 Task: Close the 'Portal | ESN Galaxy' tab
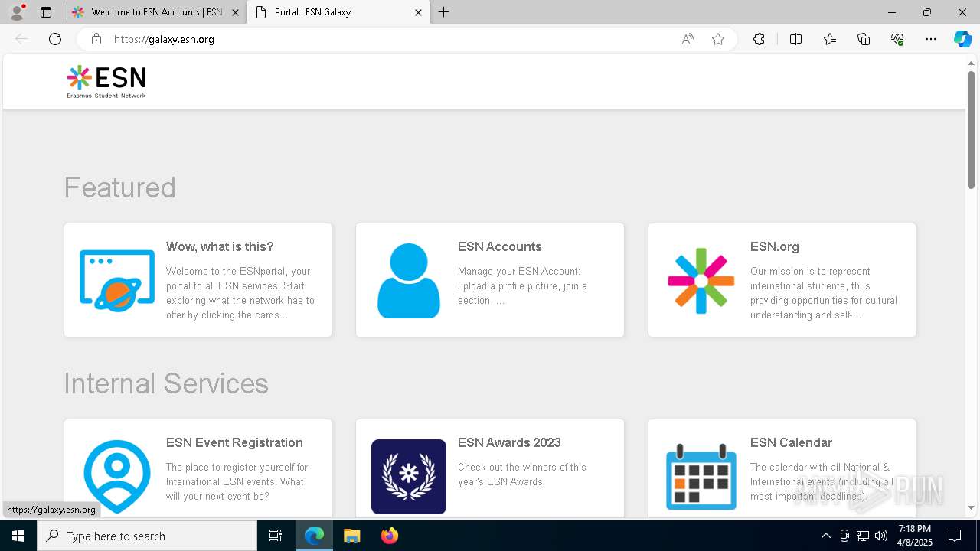[418, 12]
